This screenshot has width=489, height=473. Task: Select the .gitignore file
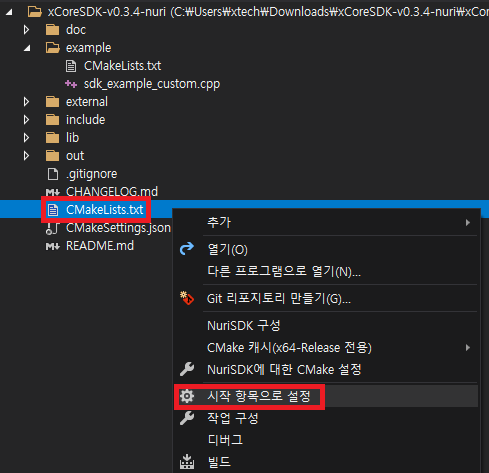point(91,174)
